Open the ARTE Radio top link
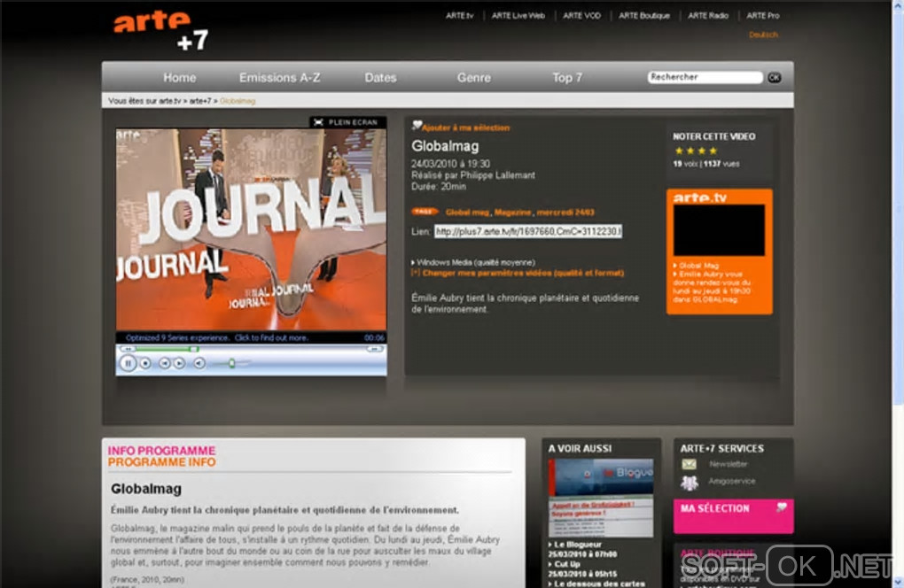 (708, 16)
